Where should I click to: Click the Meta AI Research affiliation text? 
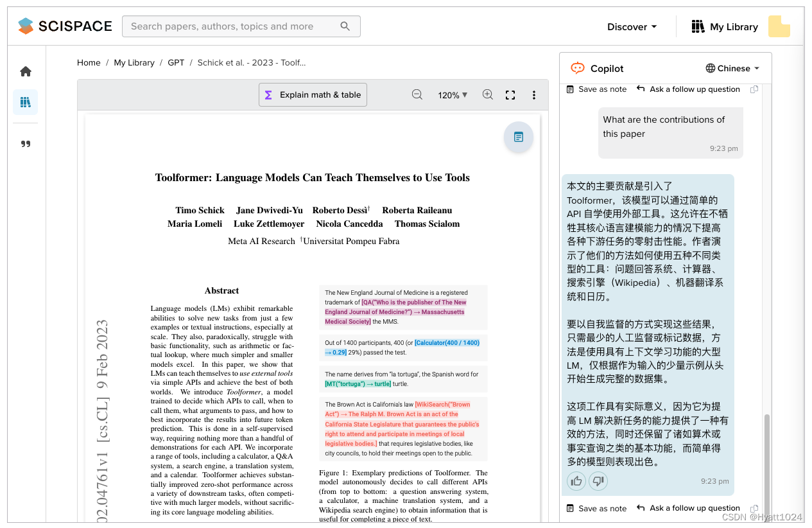coord(261,241)
